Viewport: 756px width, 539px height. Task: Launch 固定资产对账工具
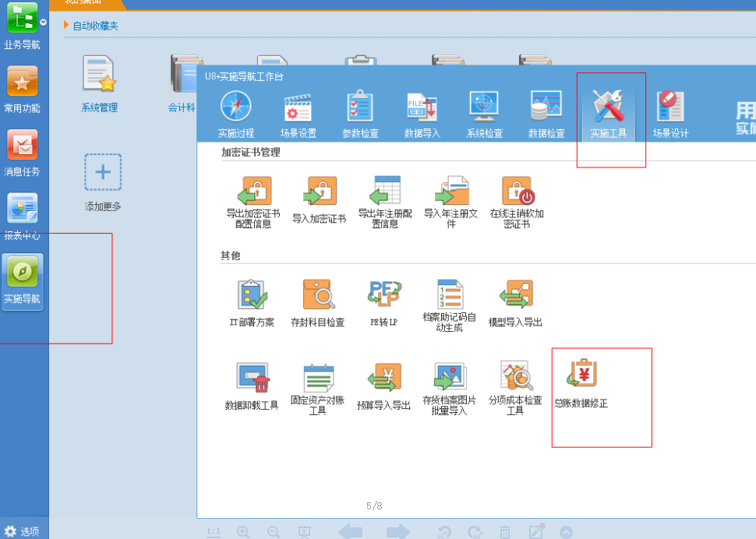tap(318, 379)
